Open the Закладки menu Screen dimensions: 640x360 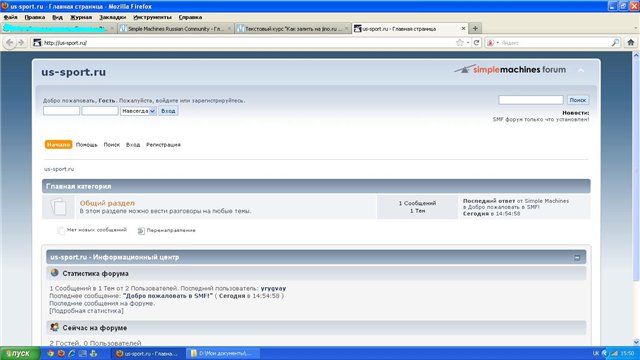pyautogui.click(x=113, y=18)
